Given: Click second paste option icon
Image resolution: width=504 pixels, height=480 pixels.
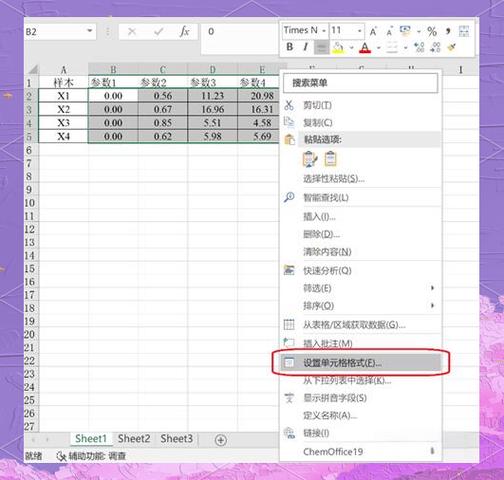Looking at the screenshot, I should [330, 159].
